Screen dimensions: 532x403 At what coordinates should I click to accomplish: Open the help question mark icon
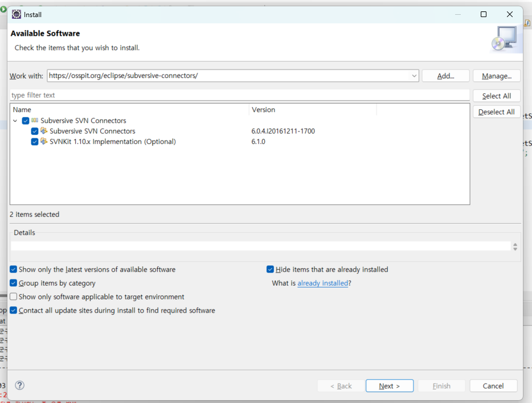pyautogui.click(x=20, y=385)
